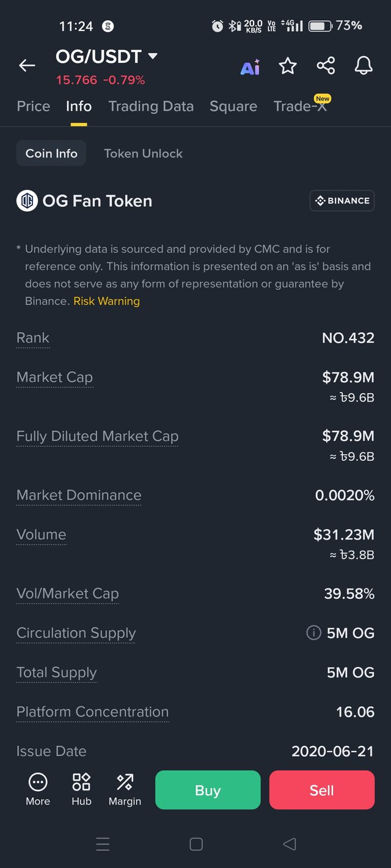391x868 pixels.
Task: Tap the red Sell button
Action: point(322,790)
